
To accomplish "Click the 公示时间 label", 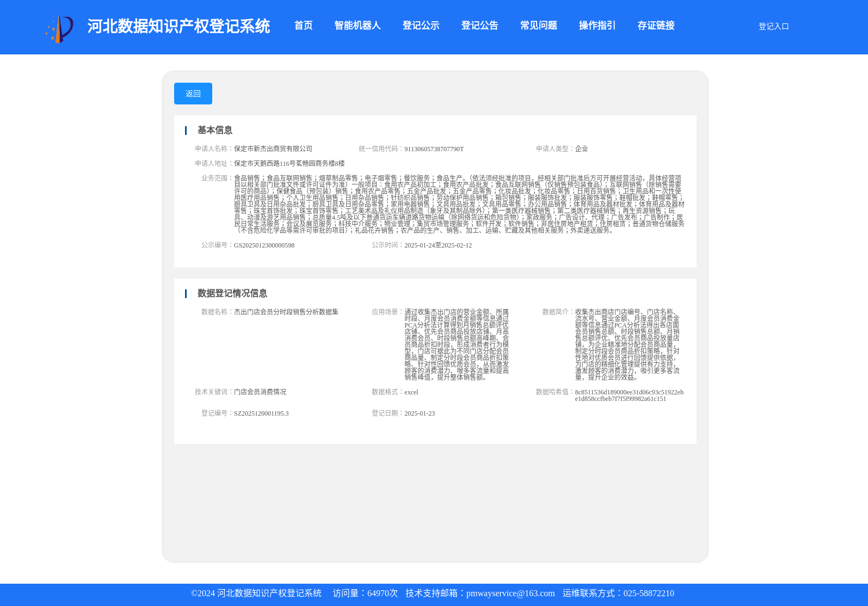I will (388, 245).
